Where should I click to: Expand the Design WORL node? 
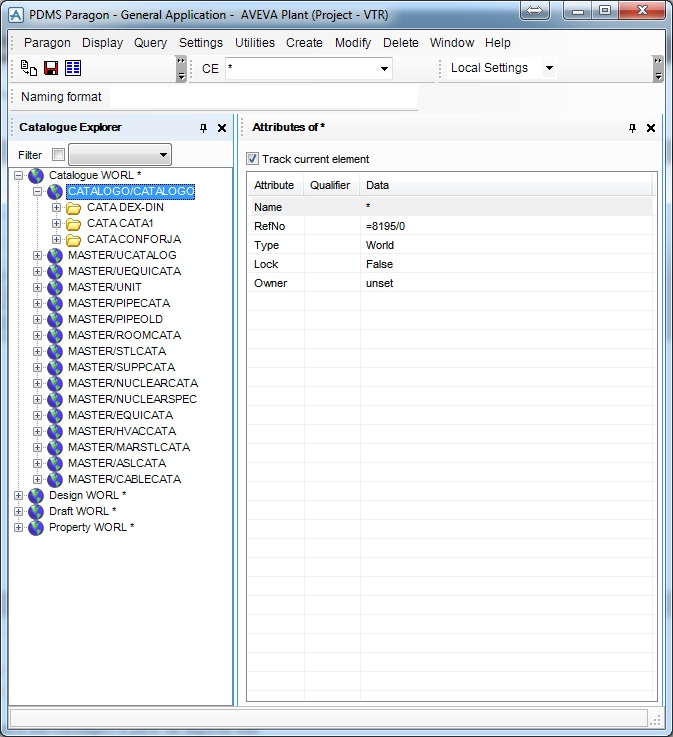tap(18, 496)
